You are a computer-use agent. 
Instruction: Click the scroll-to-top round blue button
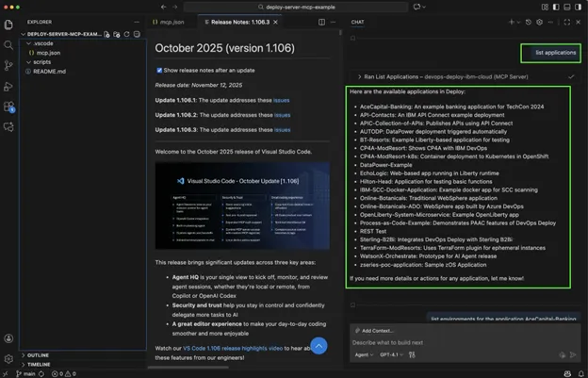coord(318,346)
